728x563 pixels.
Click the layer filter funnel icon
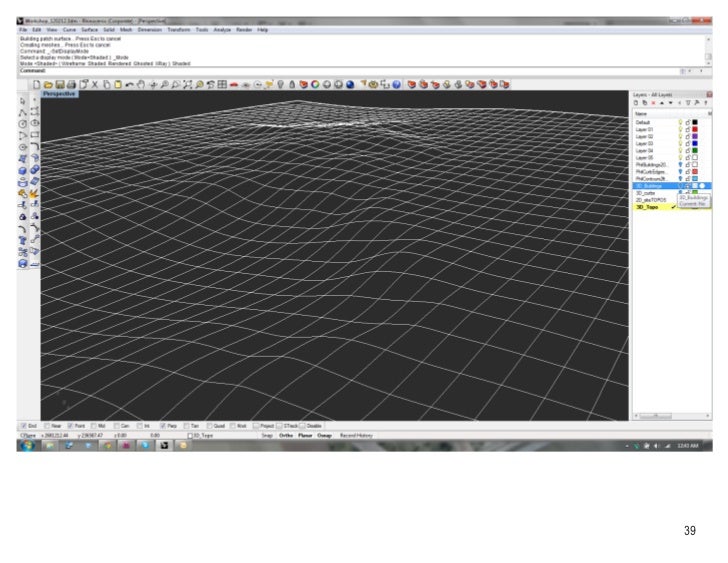click(x=689, y=103)
